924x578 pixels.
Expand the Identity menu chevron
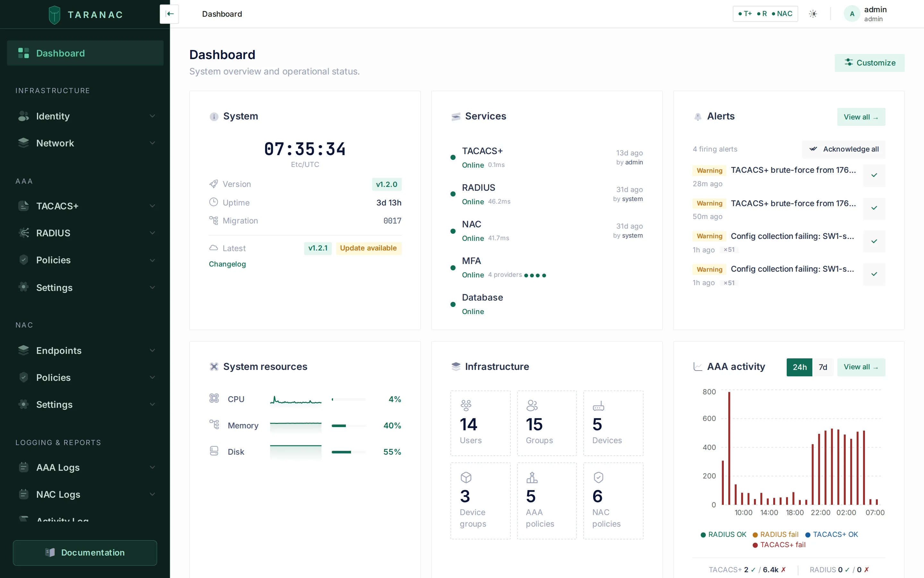pos(152,116)
